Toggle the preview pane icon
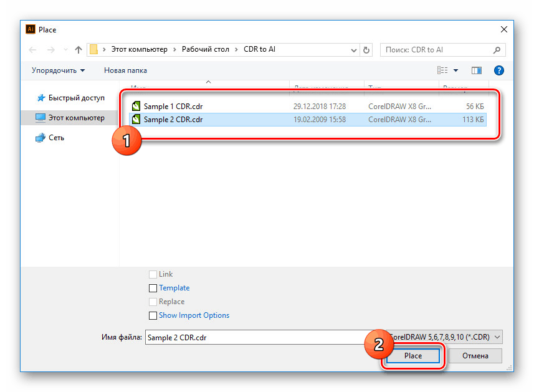Viewport: 534px width, 392px height. coord(477,70)
